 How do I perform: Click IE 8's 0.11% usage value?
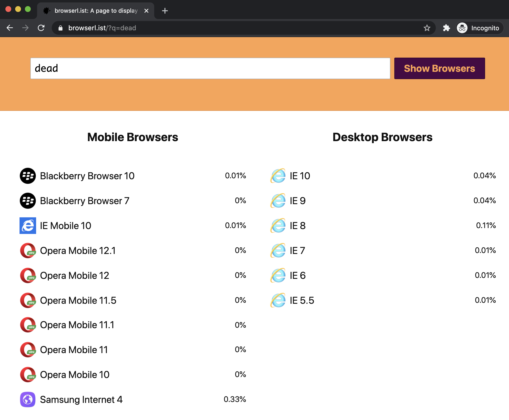486,225
